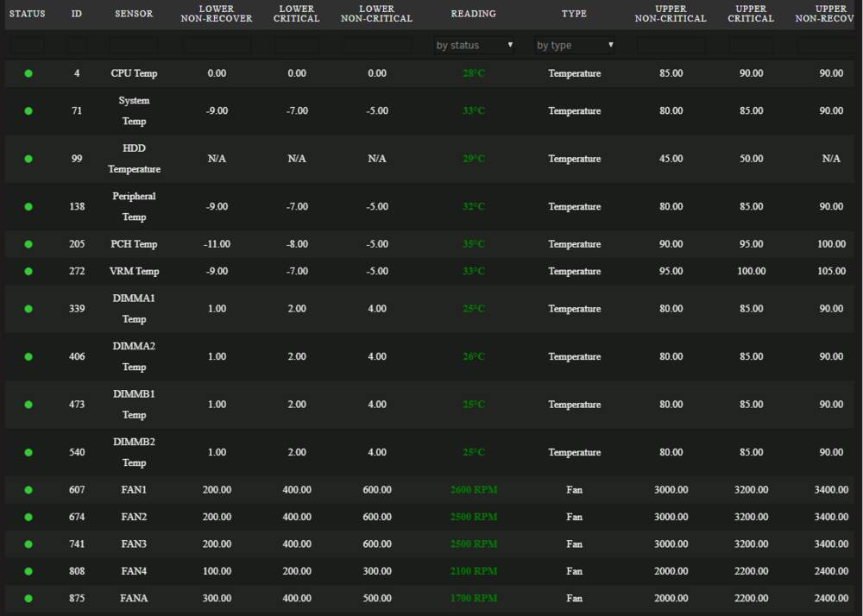Click the 2600 RPM reading for FAN1
Image resolution: width=863 pixels, height=616 pixels.
pos(473,489)
